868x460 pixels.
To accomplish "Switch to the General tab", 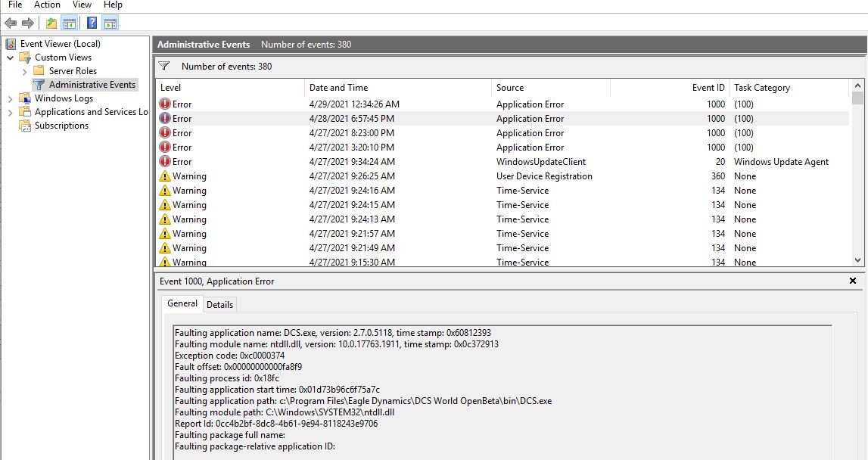I will (182, 303).
